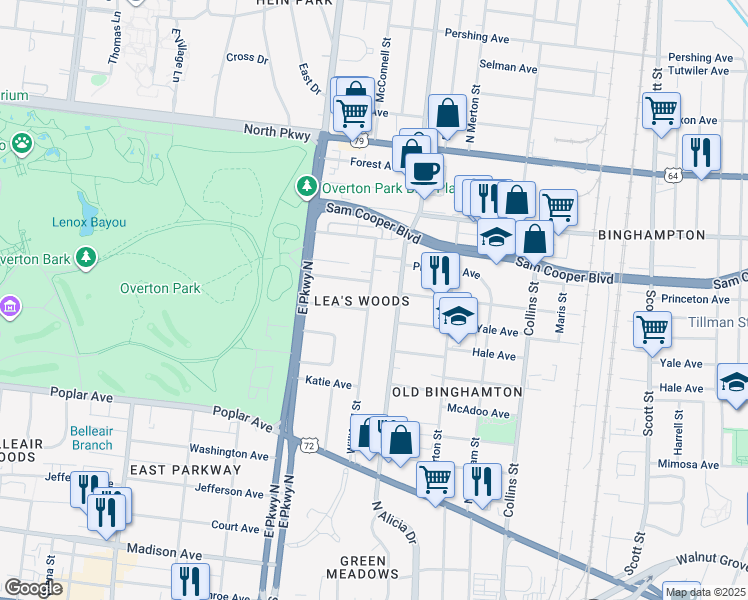Select the shopping cart marker beside Nixon Ave
748x600 pixels.
(661, 112)
